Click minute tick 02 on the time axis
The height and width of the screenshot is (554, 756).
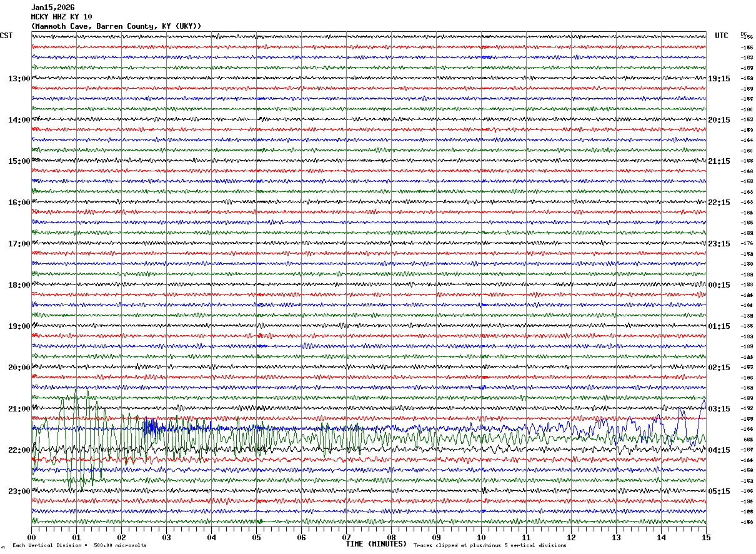(121, 537)
